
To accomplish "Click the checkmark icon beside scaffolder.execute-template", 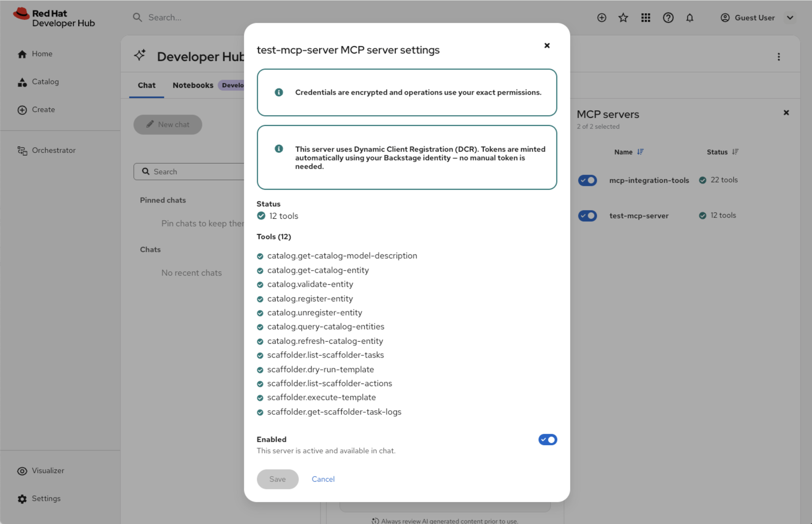I will 260,398.
